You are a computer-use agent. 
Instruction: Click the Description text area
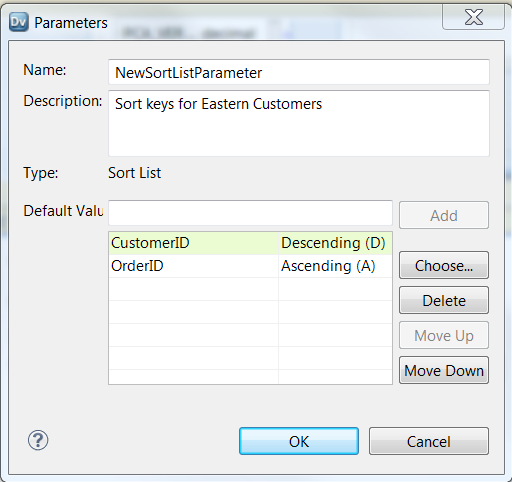pos(299,123)
